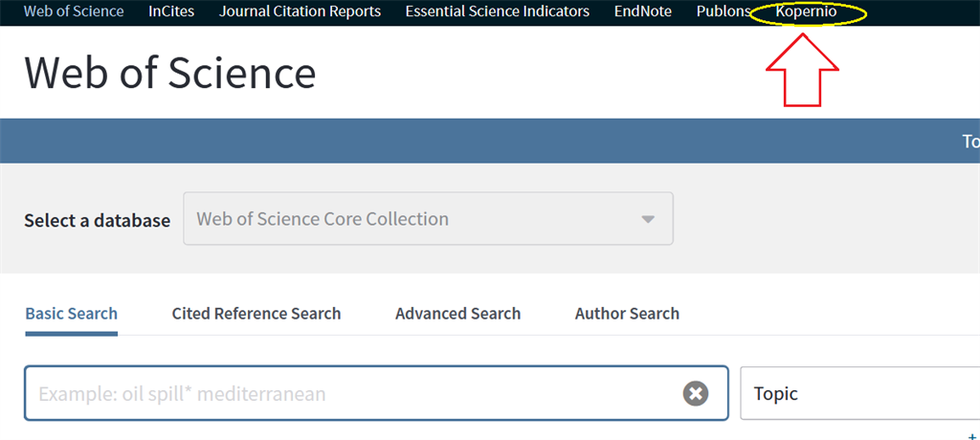Click the database dropdown arrow

pyautogui.click(x=648, y=219)
